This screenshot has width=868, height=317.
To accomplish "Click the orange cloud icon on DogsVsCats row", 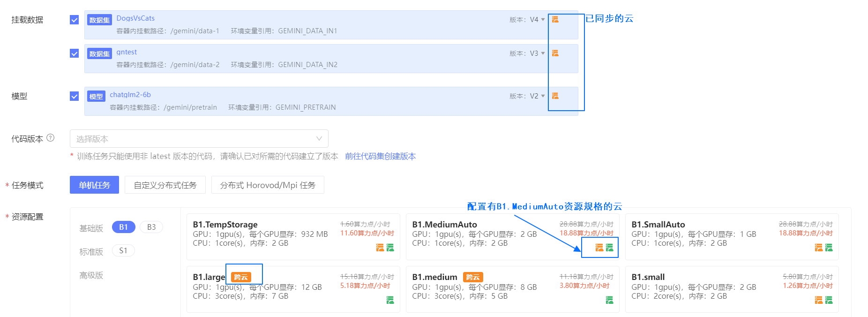I will tap(555, 19).
